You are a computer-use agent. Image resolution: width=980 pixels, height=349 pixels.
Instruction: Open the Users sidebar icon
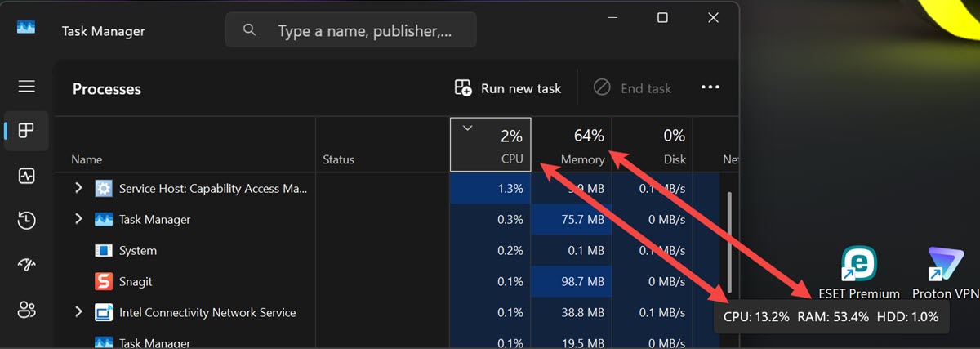tap(27, 310)
